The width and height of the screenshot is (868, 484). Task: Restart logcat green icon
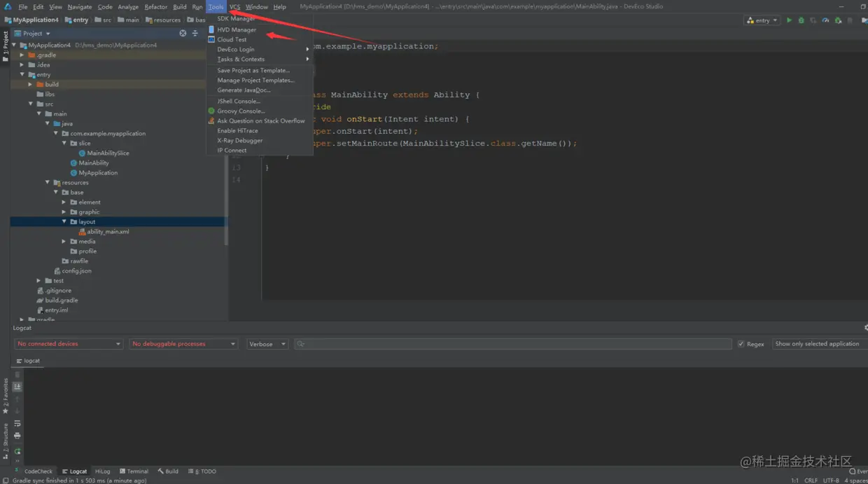click(17, 451)
